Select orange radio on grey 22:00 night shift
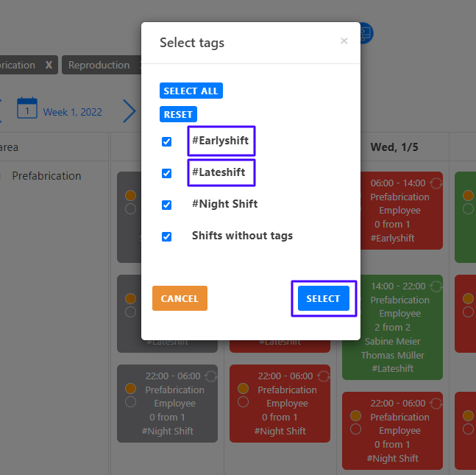Screen dimensions: 476x475 [x=130, y=388]
